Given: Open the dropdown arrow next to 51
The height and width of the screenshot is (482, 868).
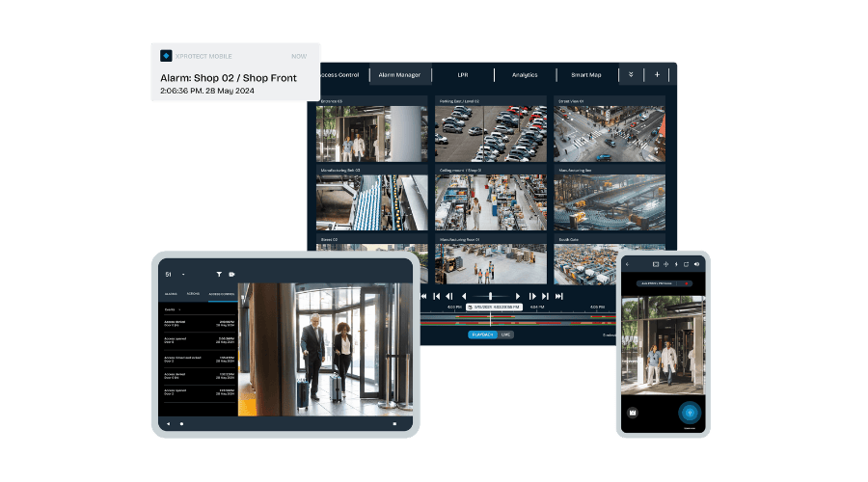Looking at the screenshot, I should pos(183,275).
